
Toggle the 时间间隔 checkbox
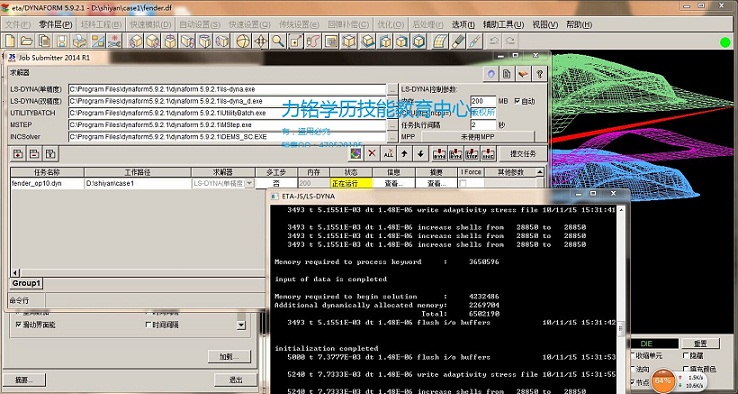click(x=149, y=325)
